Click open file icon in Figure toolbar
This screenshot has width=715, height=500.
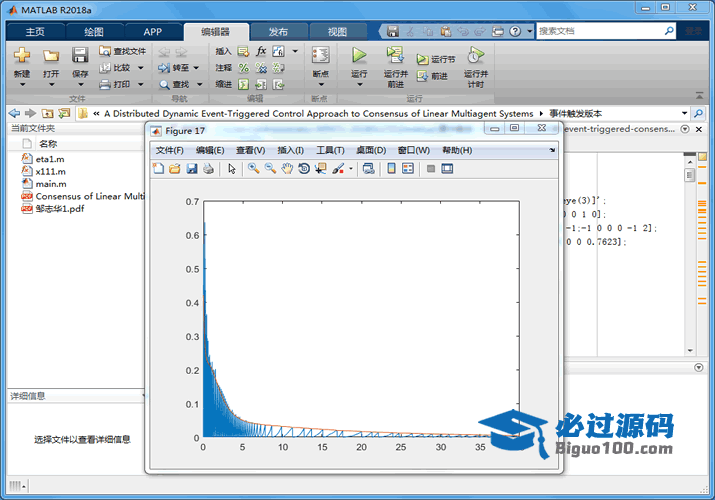[175, 169]
